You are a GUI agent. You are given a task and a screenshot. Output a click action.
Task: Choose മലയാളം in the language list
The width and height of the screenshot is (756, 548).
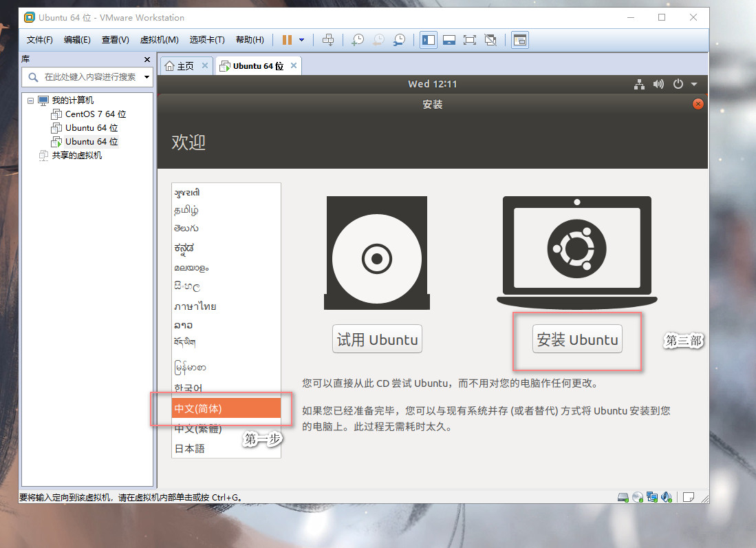pos(226,268)
